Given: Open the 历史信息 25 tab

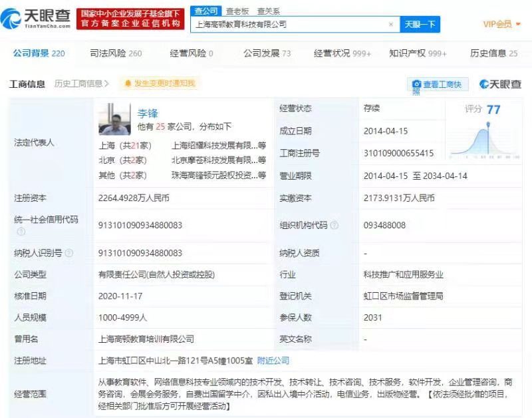Looking at the screenshot, I should click(x=493, y=53).
